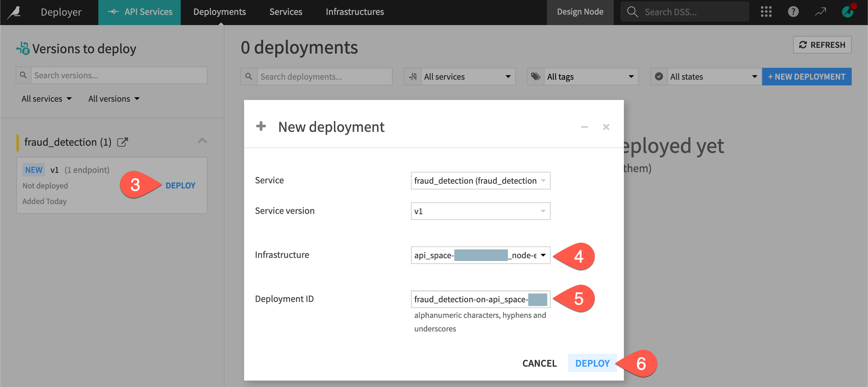Click the search magnifier in Search versions field
This screenshot has height=387, width=868.
23,74
